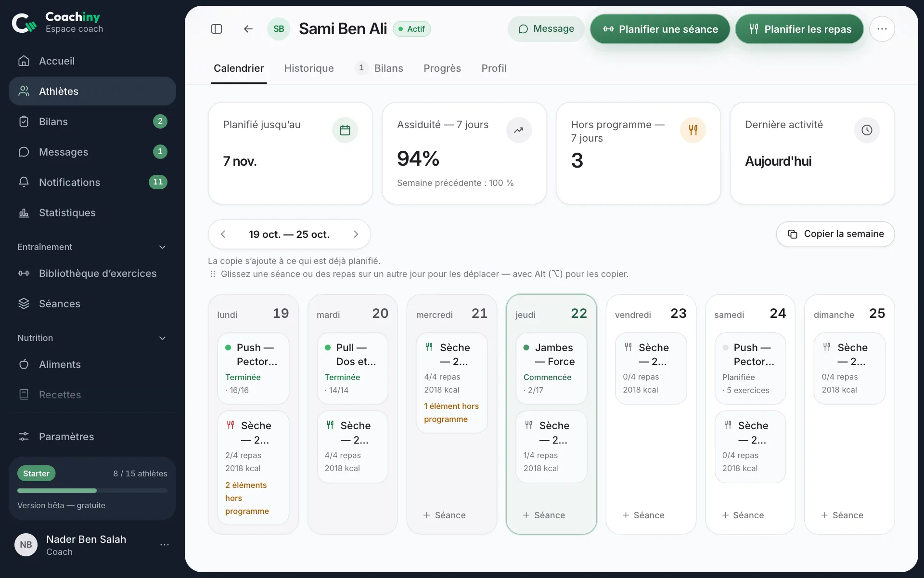Toggle the sidebar panel icon
The width and height of the screenshot is (924, 578).
[217, 29]
